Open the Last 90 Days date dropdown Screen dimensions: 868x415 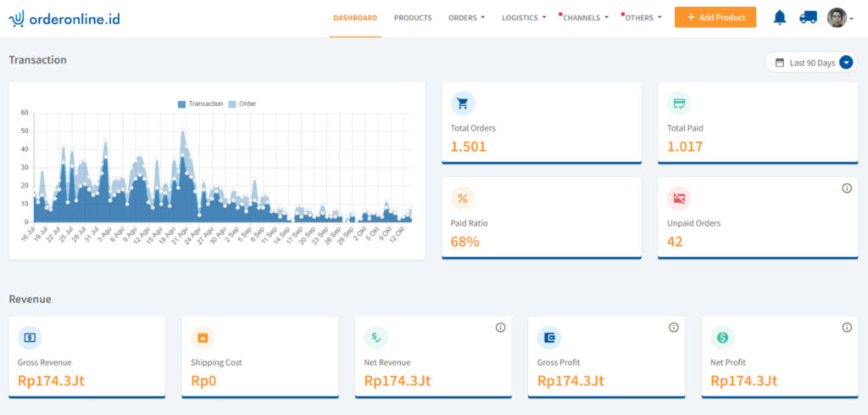click(x=811, y=63)
